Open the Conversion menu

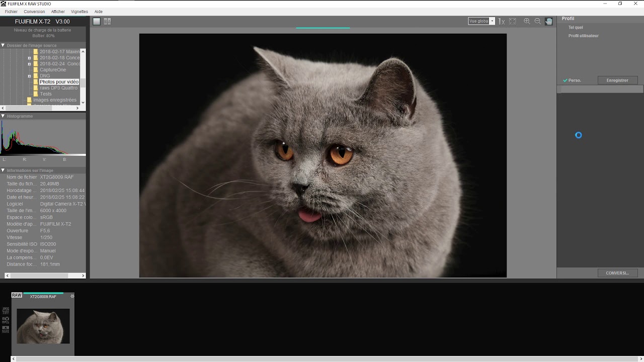[34, 12]
